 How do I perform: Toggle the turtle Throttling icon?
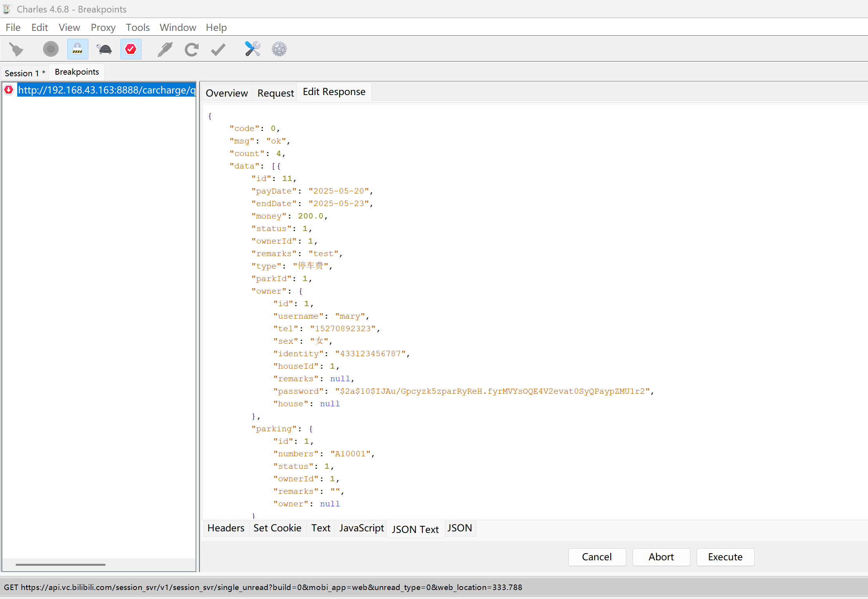(104, 49)
